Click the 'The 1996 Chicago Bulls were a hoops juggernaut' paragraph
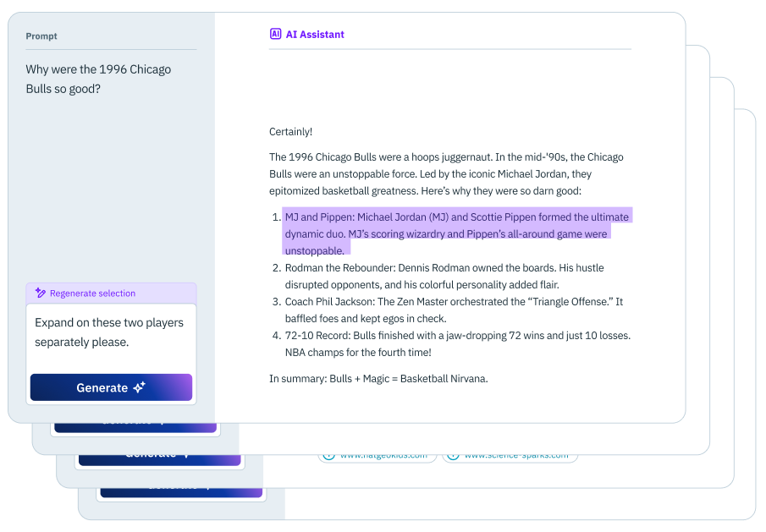This screenshot has height=532, width=766. [446, 173]
